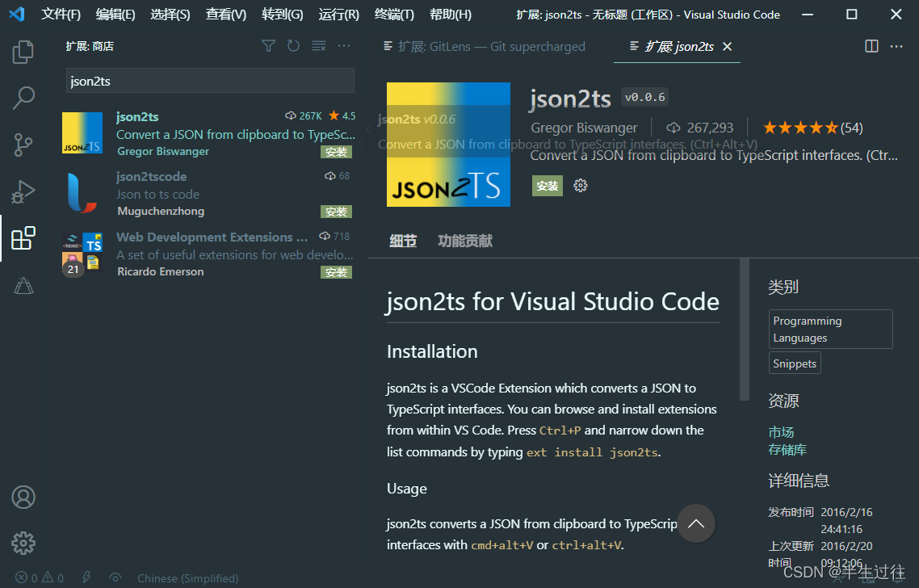Open the 文件(F) menu
The image size is (919, 588).
[x=61, y=14]
